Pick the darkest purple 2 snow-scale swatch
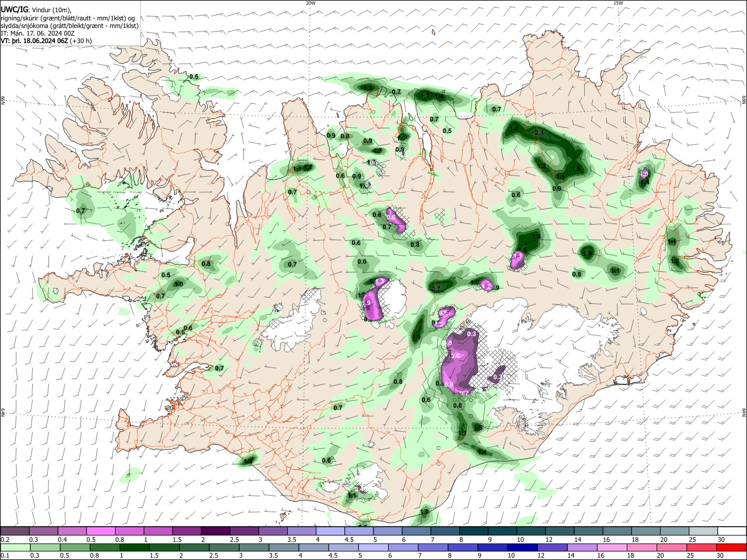 click(215, 531)
